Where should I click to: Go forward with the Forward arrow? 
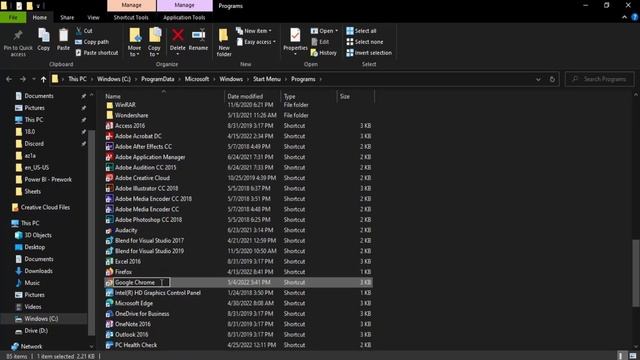pyautogui.click(x=23, y=79)
